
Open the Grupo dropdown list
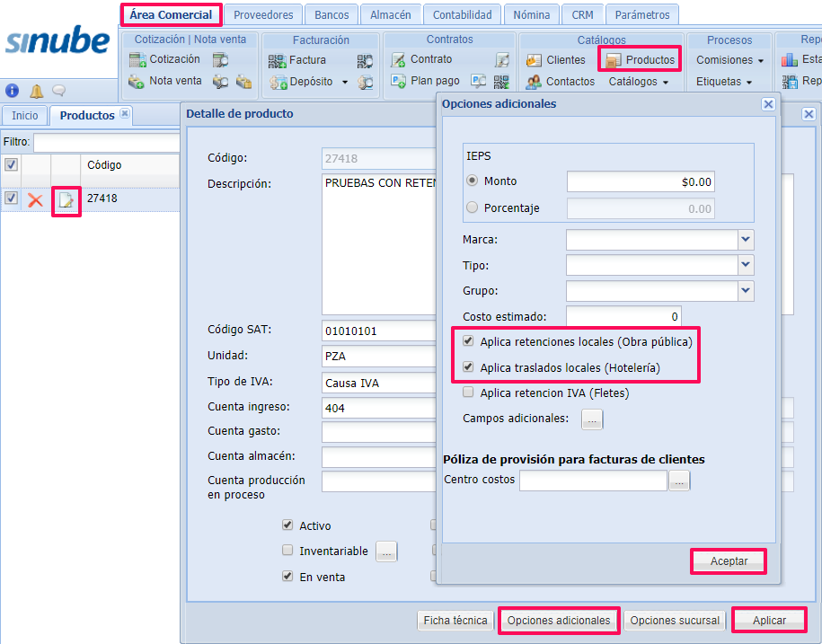(745, 291)
